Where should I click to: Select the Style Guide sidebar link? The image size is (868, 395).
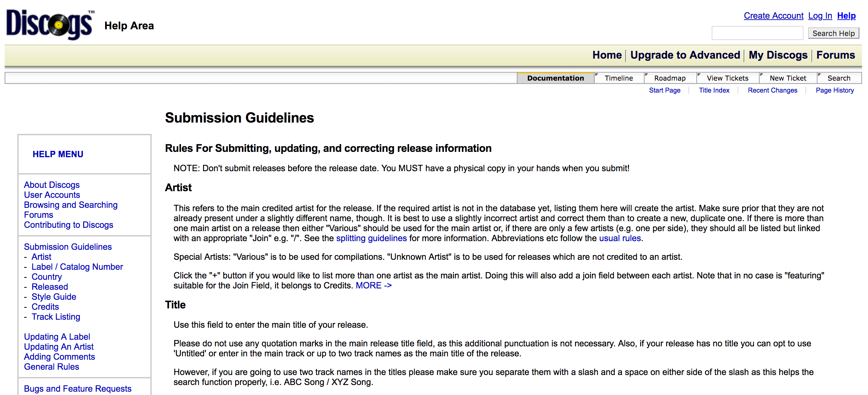click(54, 297)
